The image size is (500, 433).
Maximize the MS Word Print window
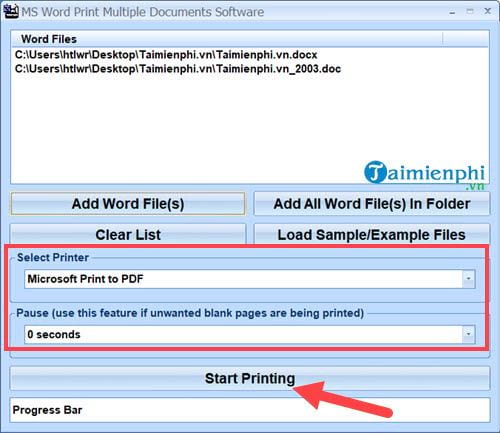[x=470, y=11]
